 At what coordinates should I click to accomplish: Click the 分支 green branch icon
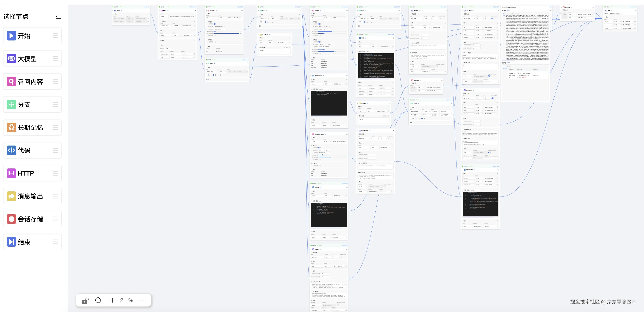[x=11, y=105]
